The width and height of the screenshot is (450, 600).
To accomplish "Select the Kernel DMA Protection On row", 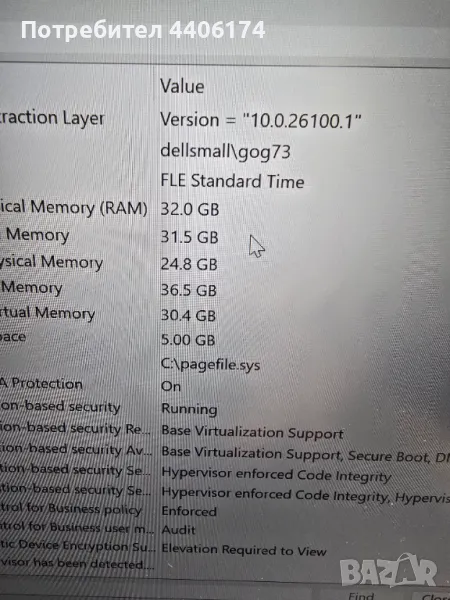I will click(225, 385).
